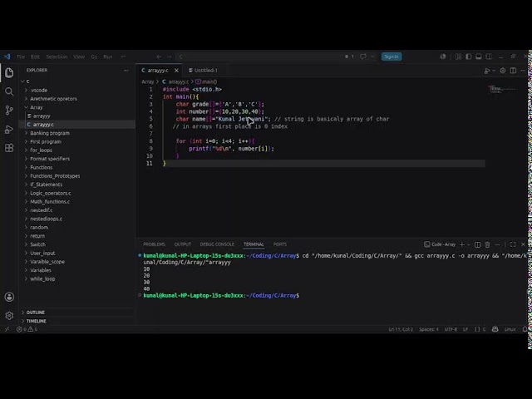Open the Selection menu
Image resolution: width=532 pixels, height=399 pixels.
(x=57, y=57)
